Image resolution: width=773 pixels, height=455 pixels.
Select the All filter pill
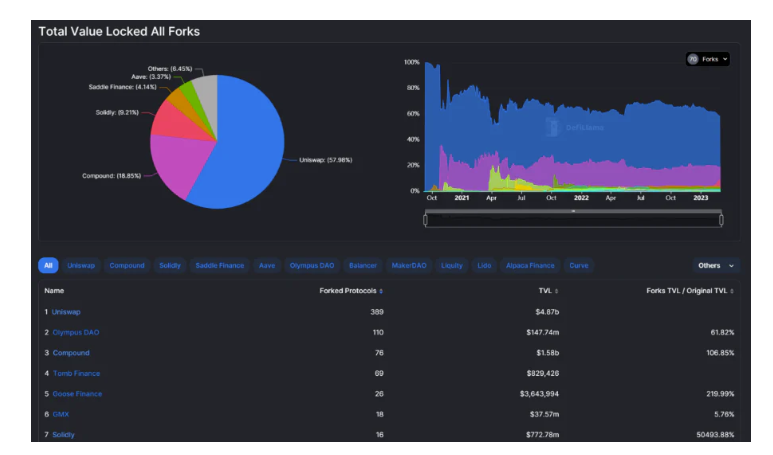[x=48, y=265]
